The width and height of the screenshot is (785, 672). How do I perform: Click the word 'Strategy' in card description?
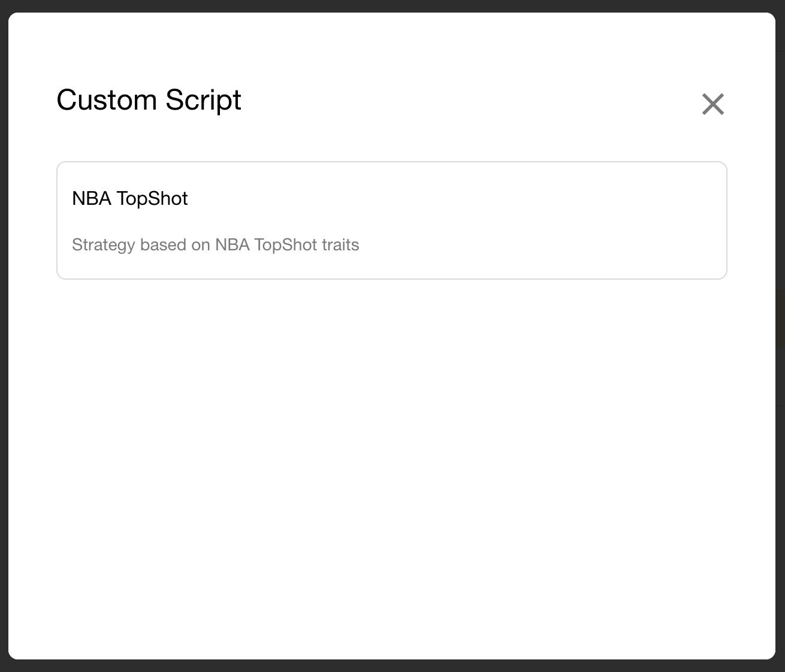click(x=104, y=244)
